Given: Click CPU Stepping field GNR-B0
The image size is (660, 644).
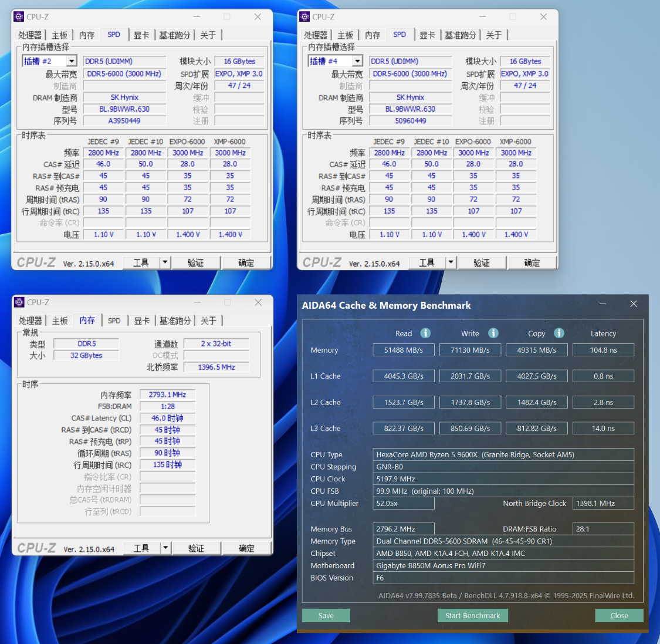Looking at the screenshot, I should pyautogui.click(x=503, y=467).
